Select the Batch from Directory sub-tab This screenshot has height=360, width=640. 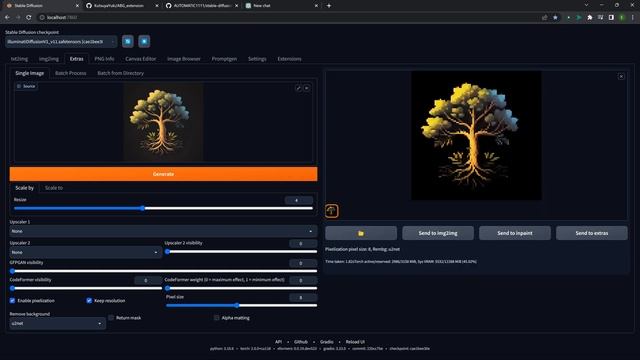pyautogui.click(x=120, y=73)
